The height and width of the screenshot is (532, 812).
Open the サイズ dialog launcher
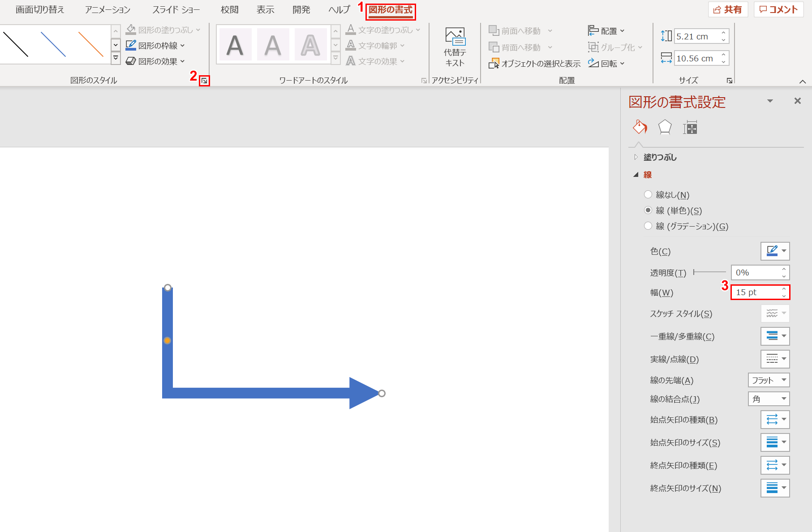point(730,81)
